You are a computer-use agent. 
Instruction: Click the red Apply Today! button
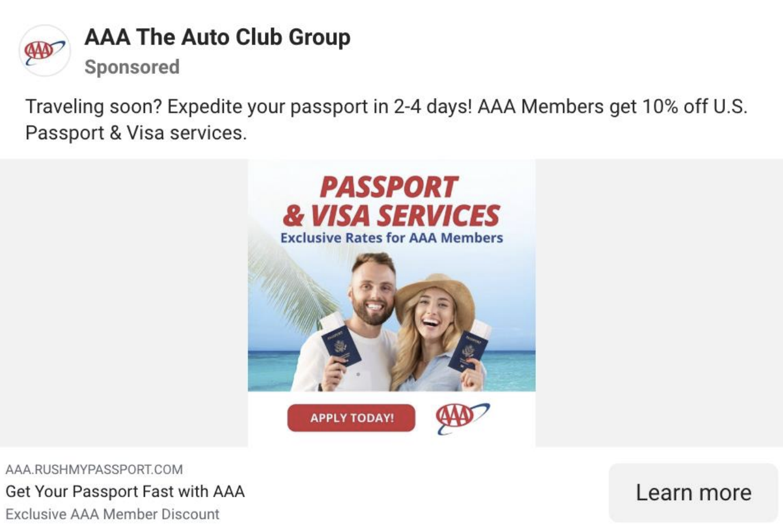pos(351,418)
